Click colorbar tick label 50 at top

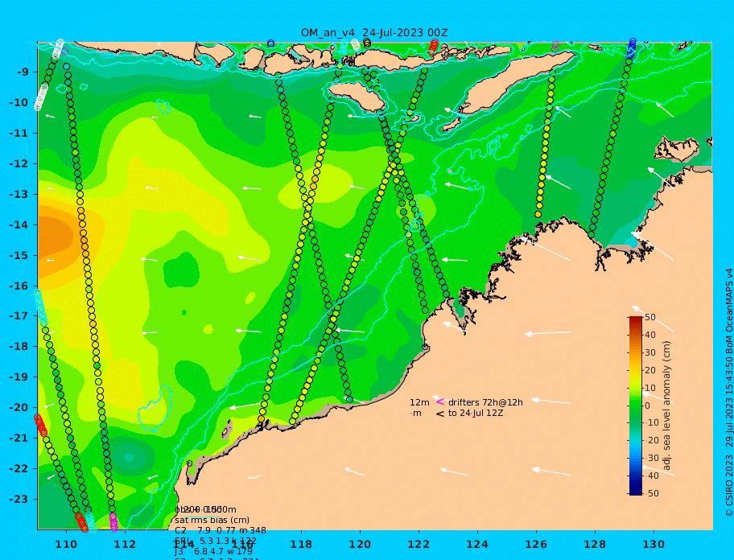tap(650, 317)
